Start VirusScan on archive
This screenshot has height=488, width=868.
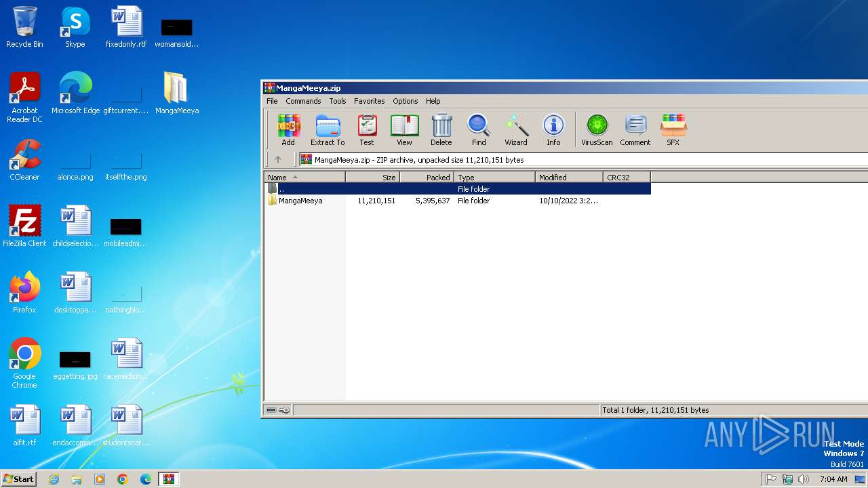[x=597, y=129]
